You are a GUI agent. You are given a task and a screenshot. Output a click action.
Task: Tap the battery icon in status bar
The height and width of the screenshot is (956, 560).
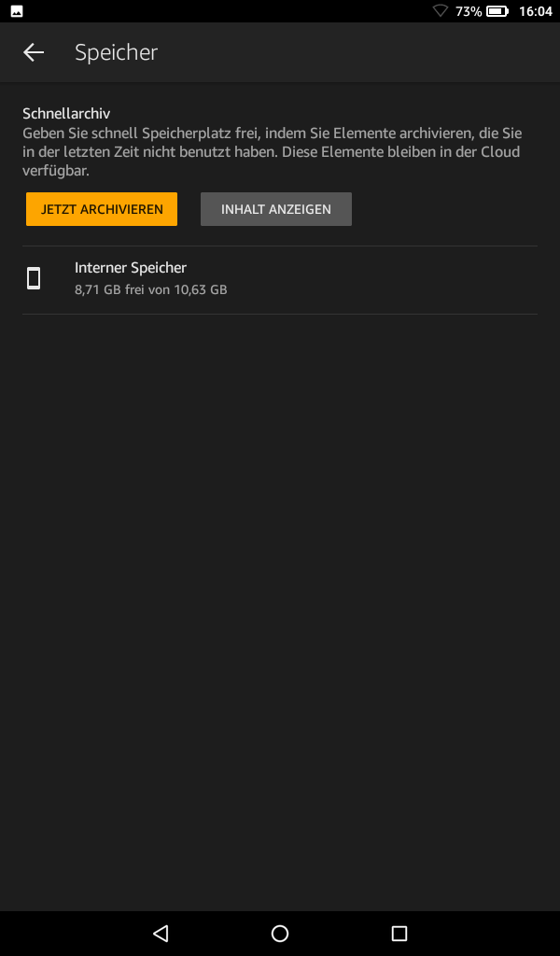pyautogui.click(x=497, y=11)
